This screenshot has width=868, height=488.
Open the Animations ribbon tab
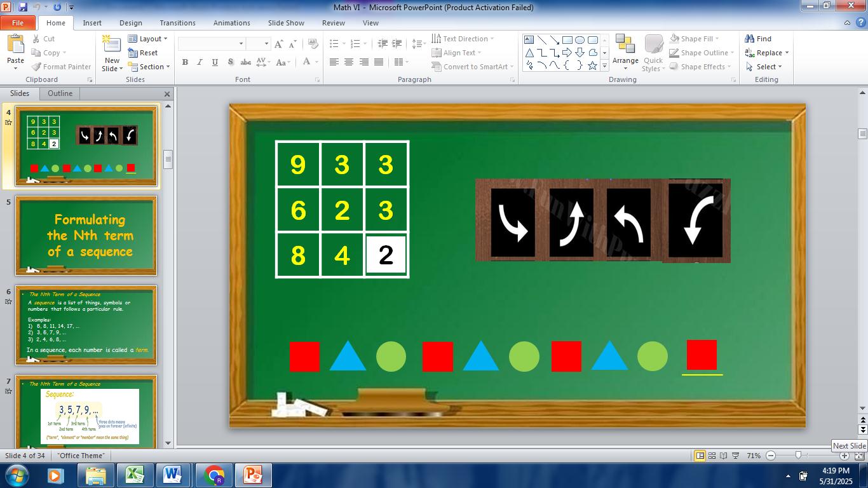[231, 23]
